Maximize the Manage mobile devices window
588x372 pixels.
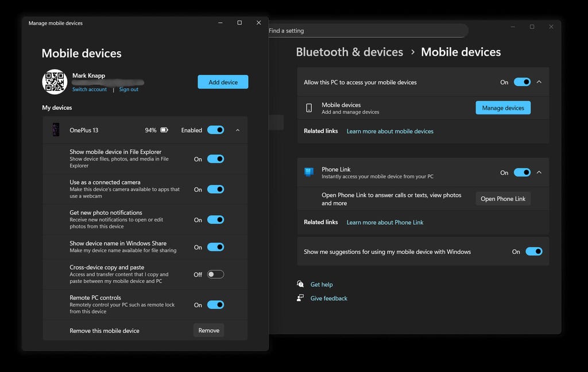coord(239,23)
